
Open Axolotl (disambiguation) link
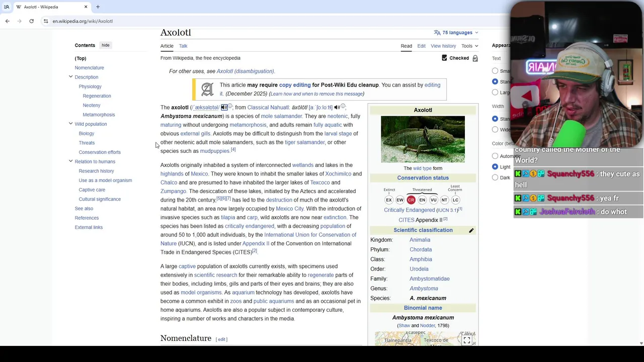point(246,71)
